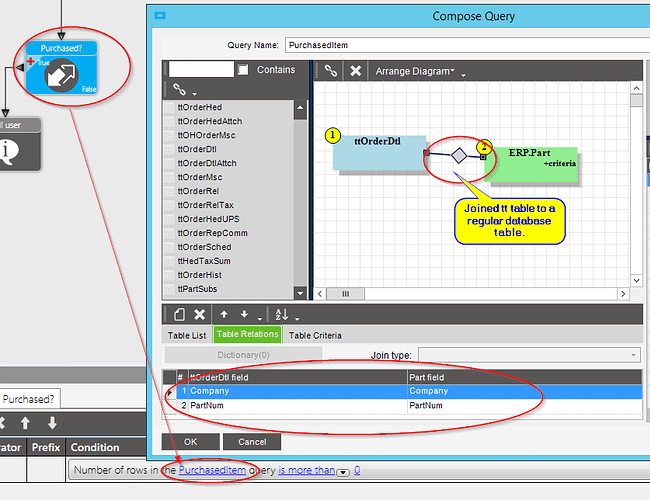The width and height of the screenshot is (650, 500).
Task: Open the Join type combo box
Action: 530,355
